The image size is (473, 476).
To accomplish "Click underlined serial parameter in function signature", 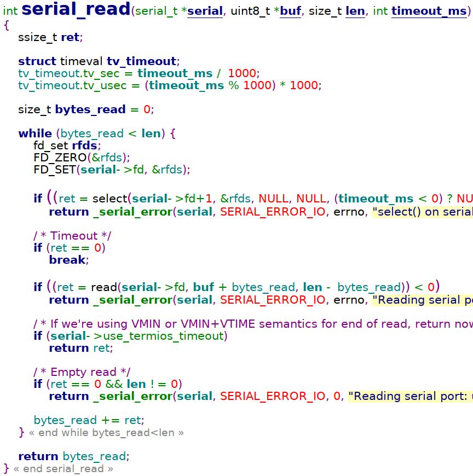I will coord(205,12).
